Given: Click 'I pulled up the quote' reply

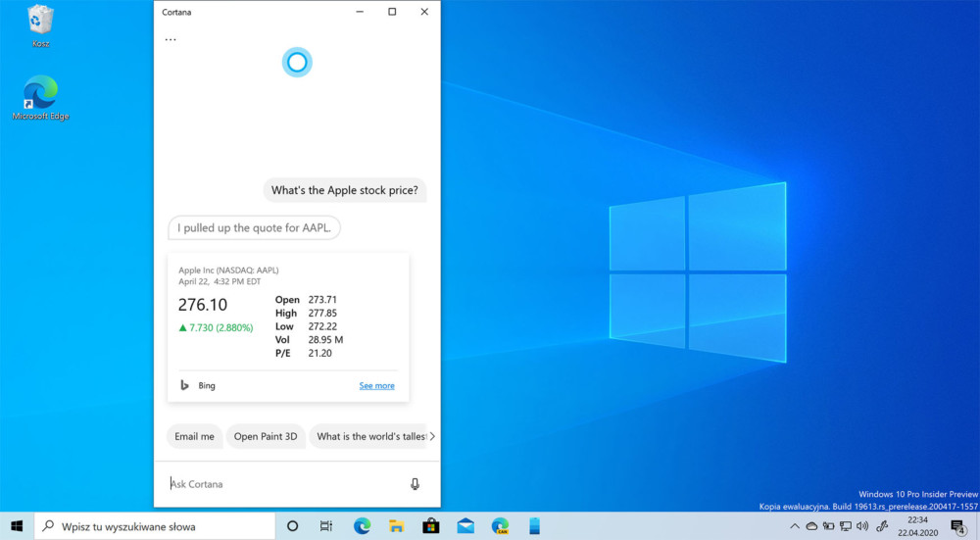Looking at the screenshot, I should [x=255, y=228].
